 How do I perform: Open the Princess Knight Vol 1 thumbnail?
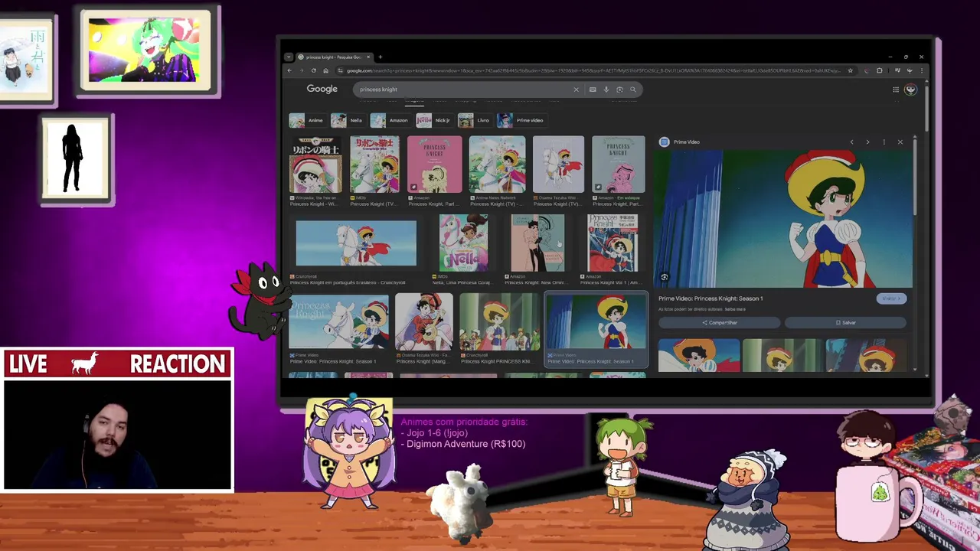[x=612, y=243]
